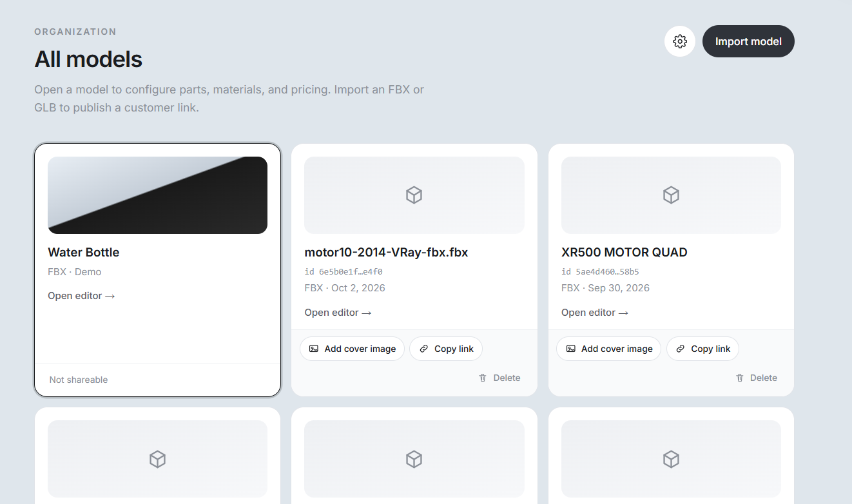Image resolution: width=852 pixels, height=504 pixels.
Task: Select the Water Bottle cover thumbnail
Action: click(157, 195)
